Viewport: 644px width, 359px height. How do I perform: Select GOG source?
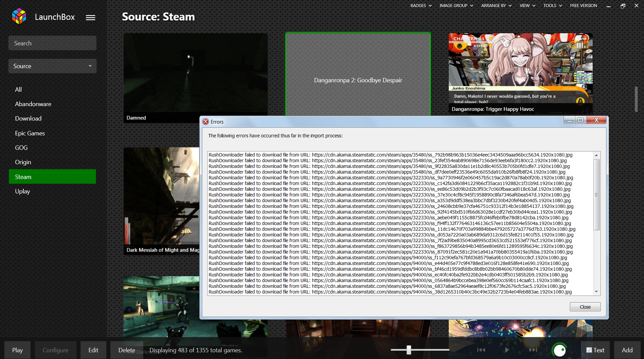click(x=52, y=148)
